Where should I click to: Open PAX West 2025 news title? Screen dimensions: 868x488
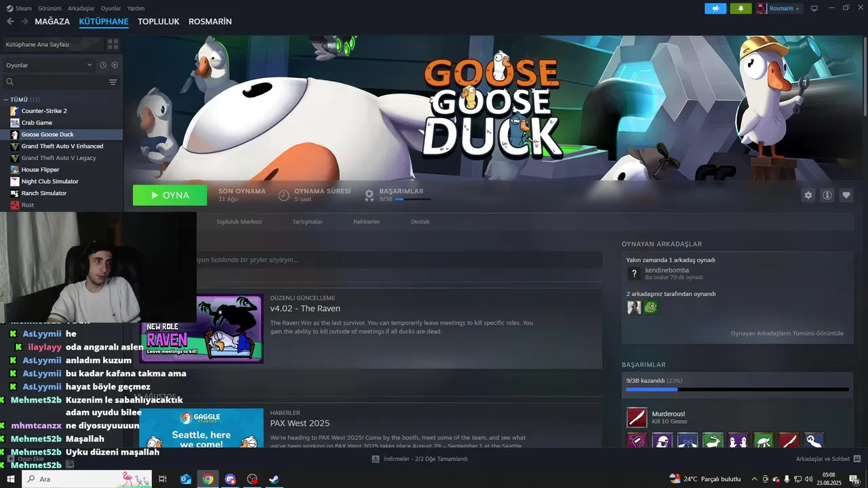[x=300, y=423]
